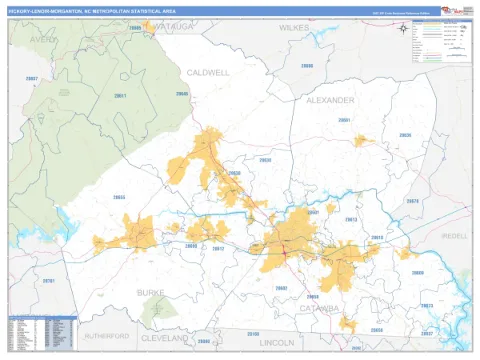Click ZIP code 28681 under Alexander
The height and width of the screenshot is (360, 480).
344,120
